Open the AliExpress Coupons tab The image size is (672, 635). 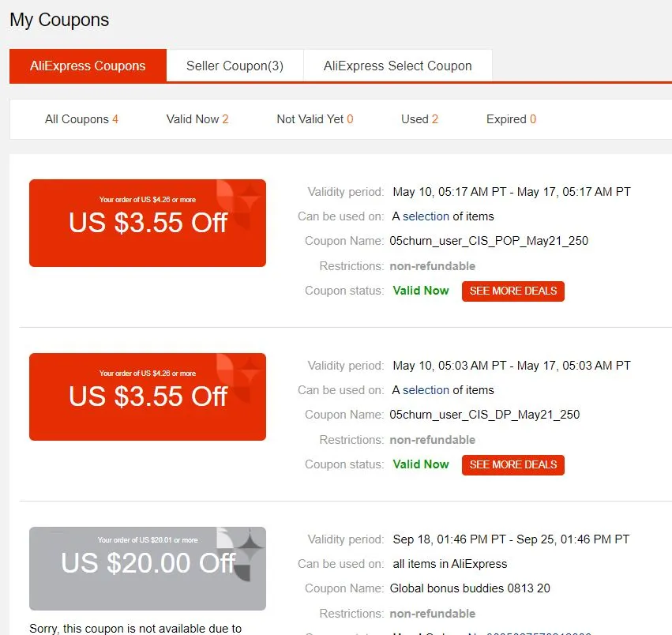coord(88,66)
